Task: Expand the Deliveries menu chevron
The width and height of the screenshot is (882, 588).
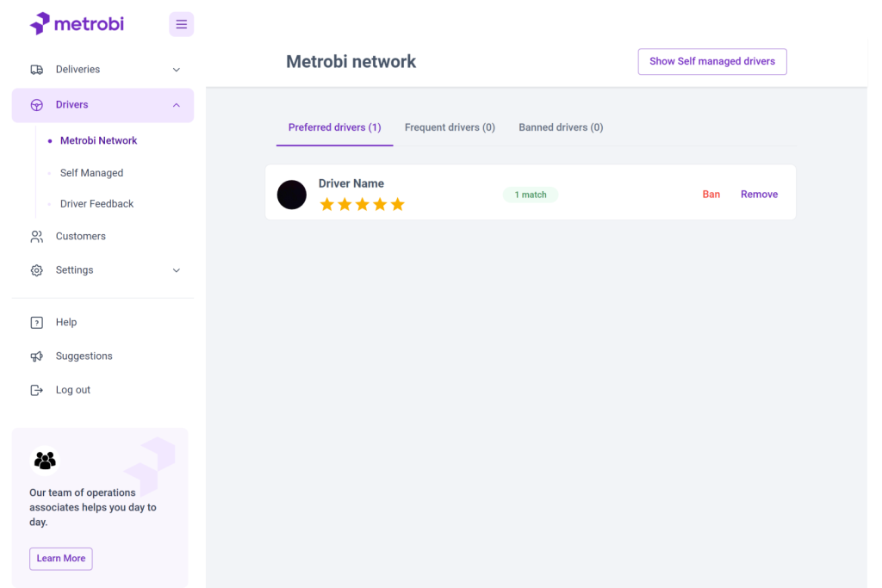Action: pyautogui.click(x=177, y=70)
